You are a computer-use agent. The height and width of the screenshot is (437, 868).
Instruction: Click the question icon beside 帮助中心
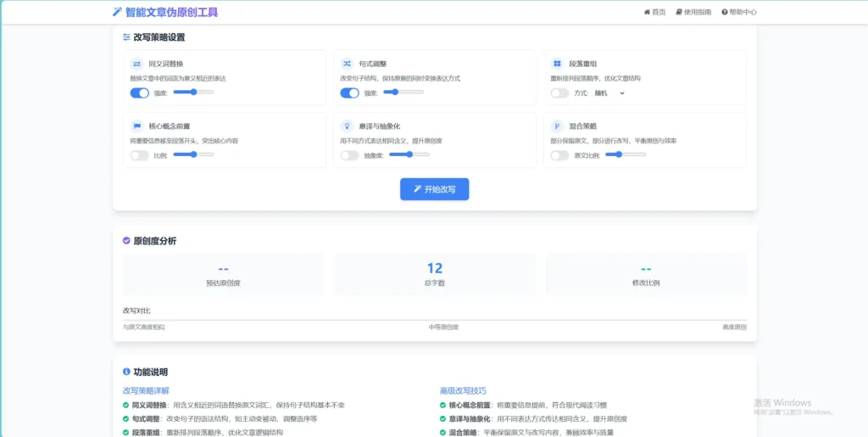pyautogui.click(x=724, y=12)
